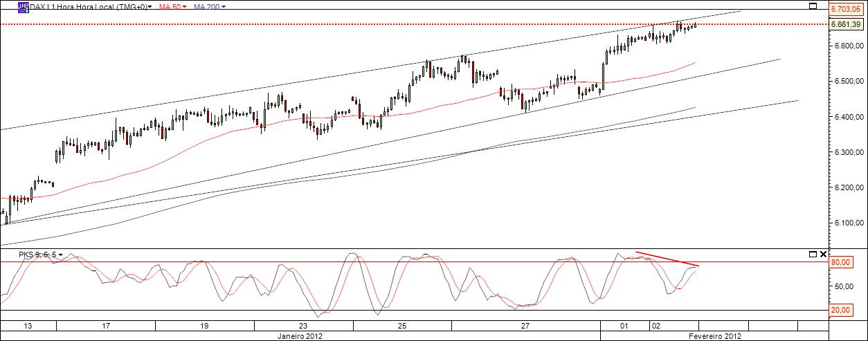
Task: Click the CFD instrument icon
Action: [23, 6]
